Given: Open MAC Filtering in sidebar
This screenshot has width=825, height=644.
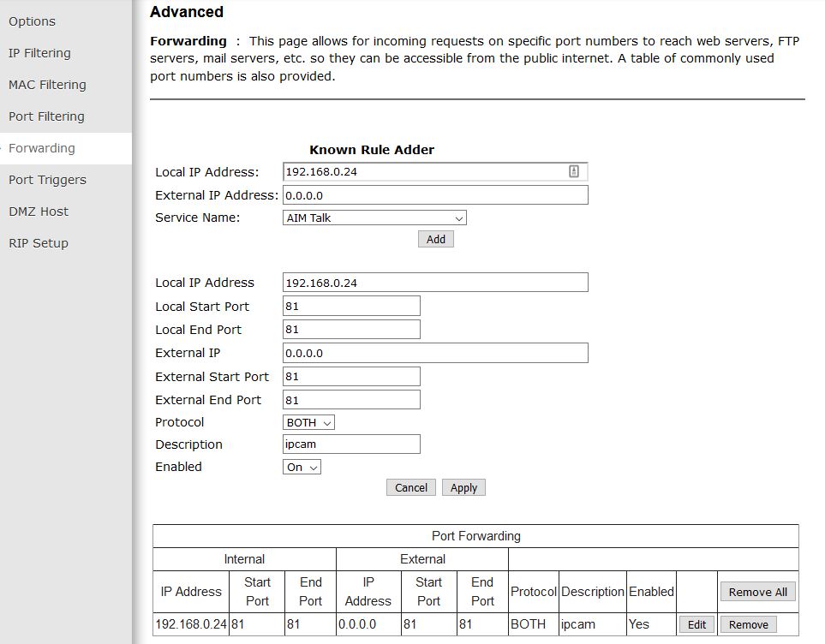Looking at the screenshot, I should [47, 85].
